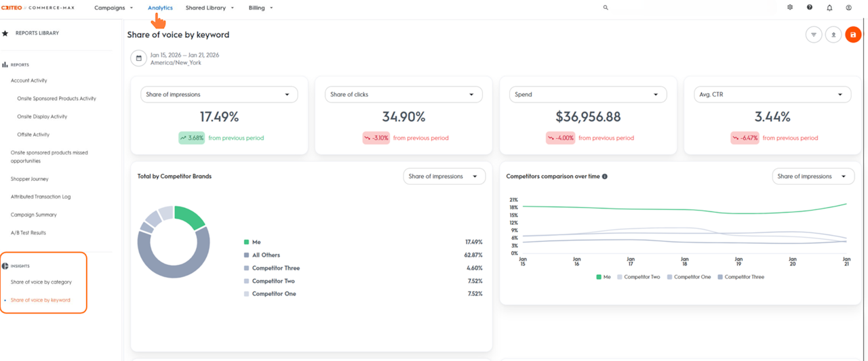This screenshot has height=361, width=868.
Task: Open the user account profile icon
Action: click(848, 8)
